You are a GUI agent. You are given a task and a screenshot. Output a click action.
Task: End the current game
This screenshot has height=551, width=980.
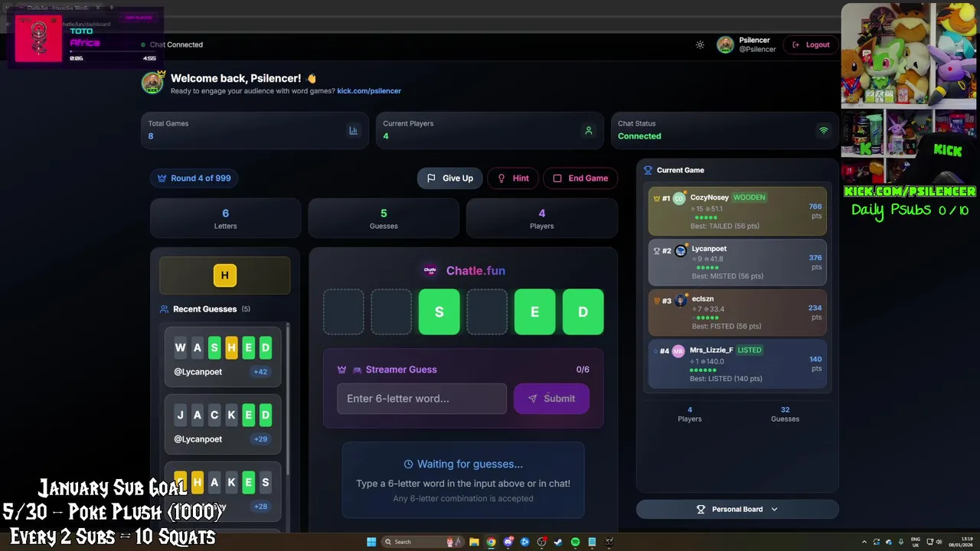(x=580, y=178)
